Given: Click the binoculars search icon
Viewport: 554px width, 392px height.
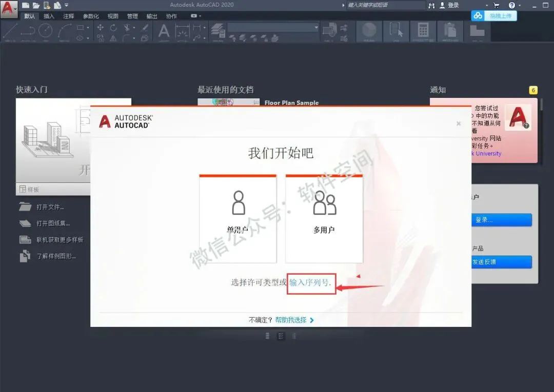Looking at the screenshot, I should (431, 5).
